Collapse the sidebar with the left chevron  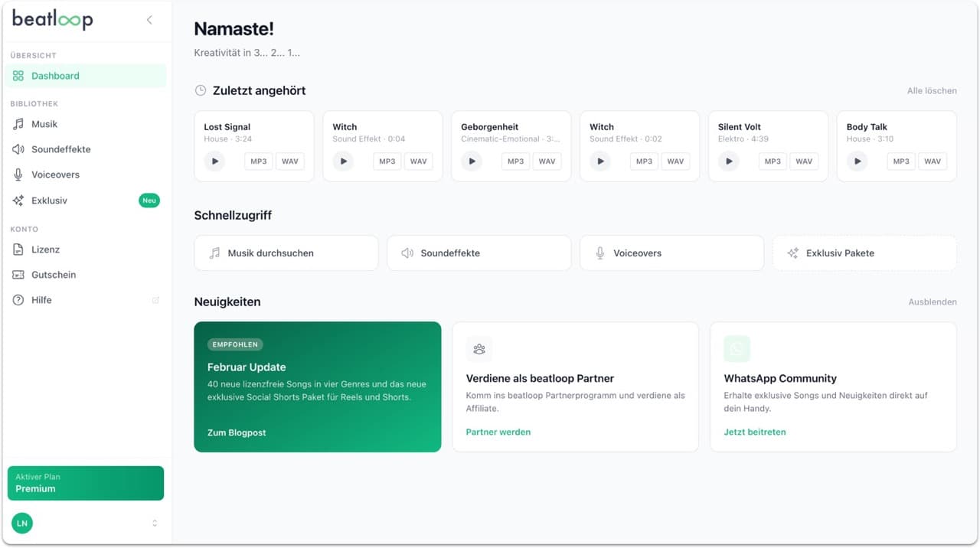pos(149,21)
